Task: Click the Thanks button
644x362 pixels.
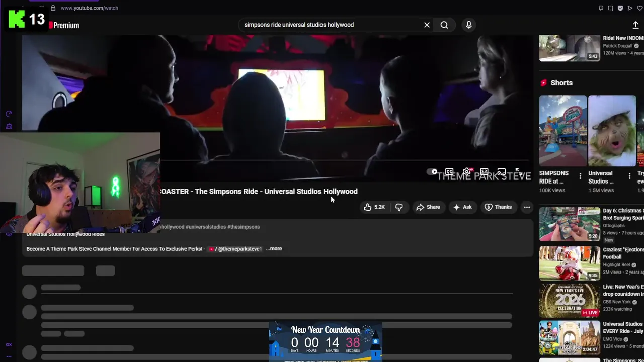Action: [498, 207]
